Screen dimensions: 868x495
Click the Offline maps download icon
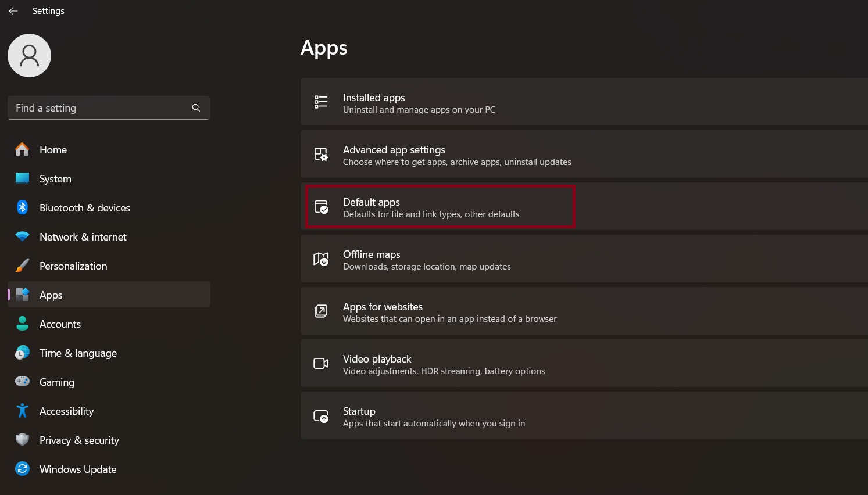pyautogui.click(x=320, y=259)
